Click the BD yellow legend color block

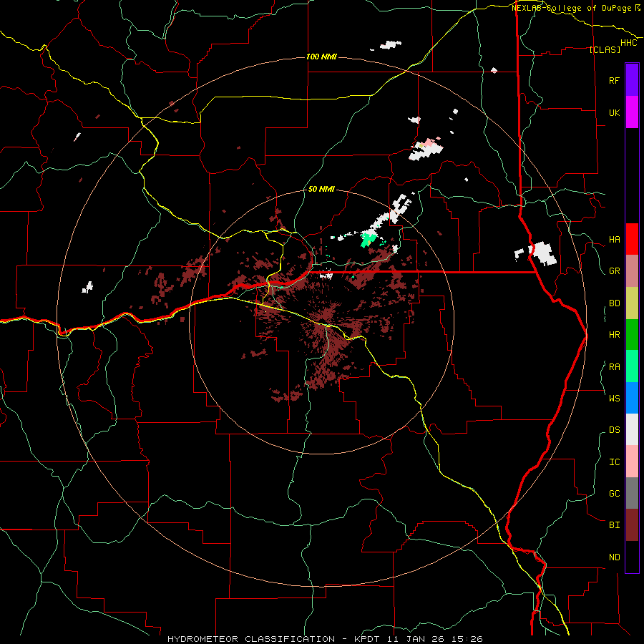click(632, 303)
